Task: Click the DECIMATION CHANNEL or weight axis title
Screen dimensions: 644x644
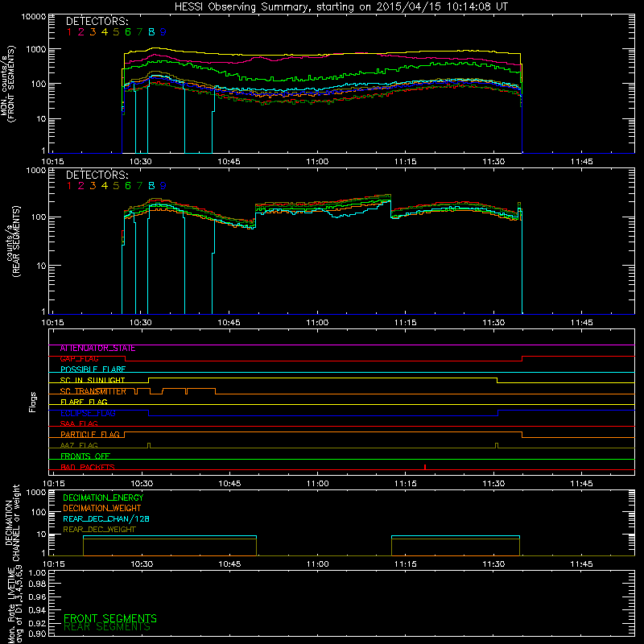Action: click(12, 522)
